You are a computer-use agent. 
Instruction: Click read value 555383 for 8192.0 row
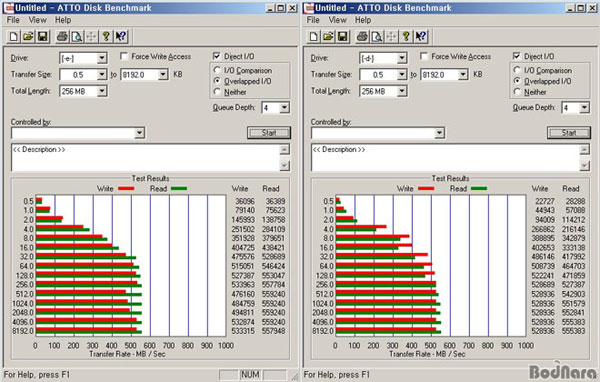[573, 331]
